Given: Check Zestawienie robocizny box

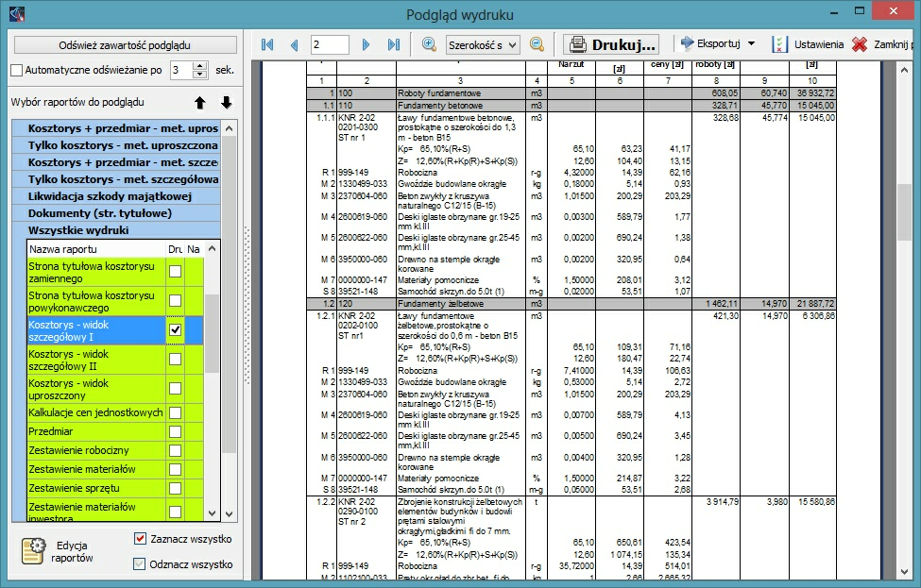Looking at the screenshot, I should (175, 451).
